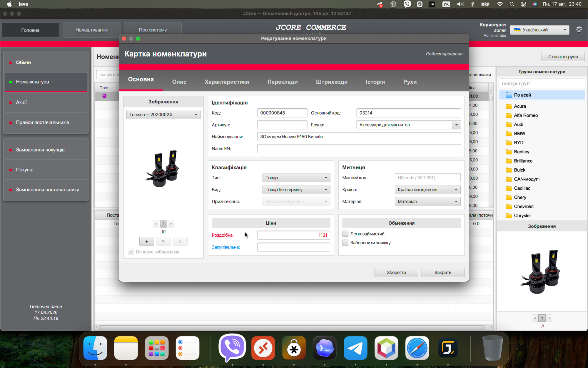Click the purple status dot in the table row
This screenshot has height=368, width=588.
104,96
